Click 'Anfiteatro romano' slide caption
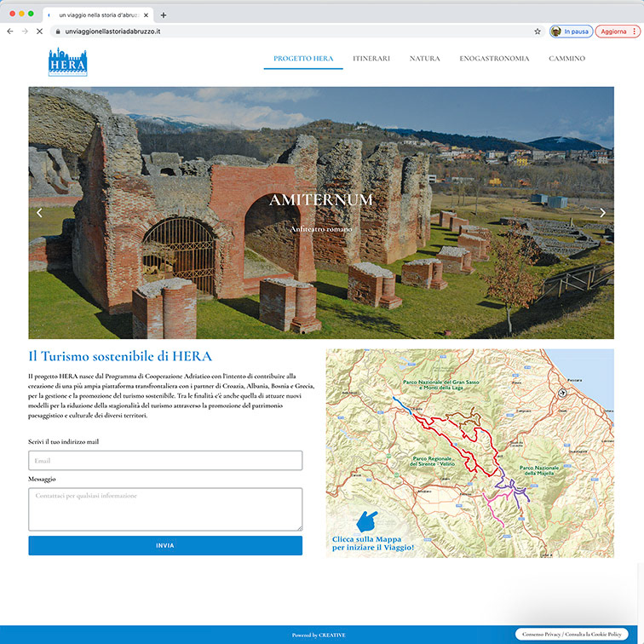This screenshot has width=644, height=644. (321, 229)
